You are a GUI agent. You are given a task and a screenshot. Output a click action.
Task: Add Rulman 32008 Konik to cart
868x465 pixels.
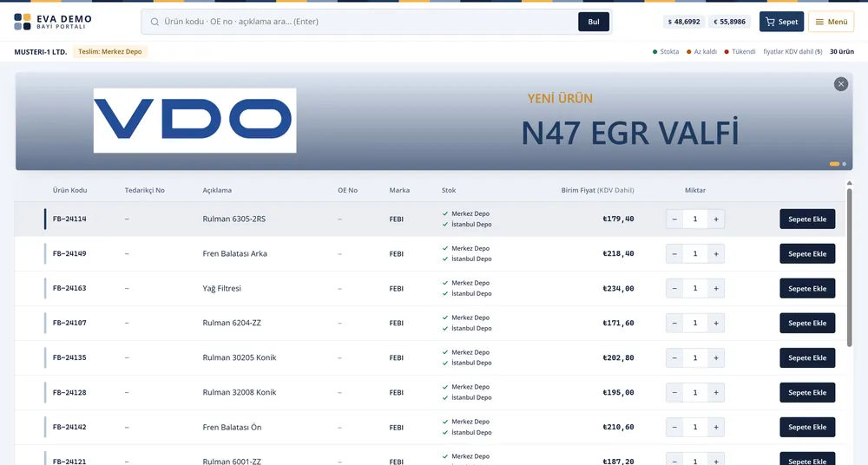coord(807,392)
